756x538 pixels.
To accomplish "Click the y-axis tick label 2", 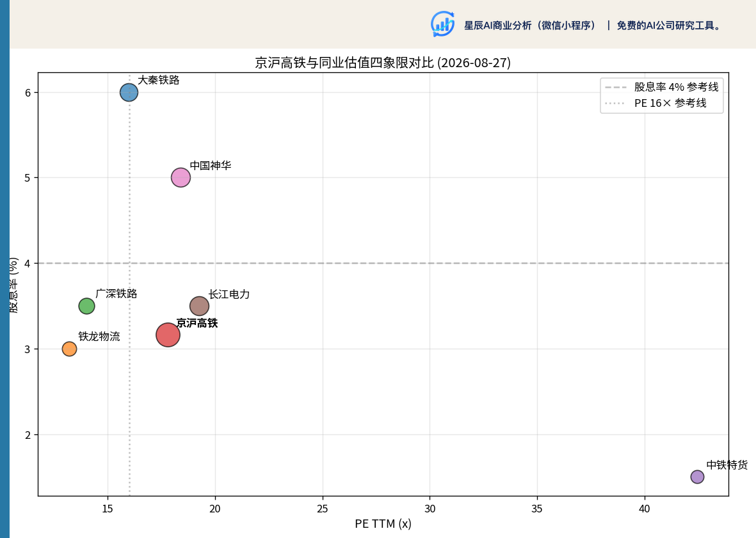I will tap(28, 435).
